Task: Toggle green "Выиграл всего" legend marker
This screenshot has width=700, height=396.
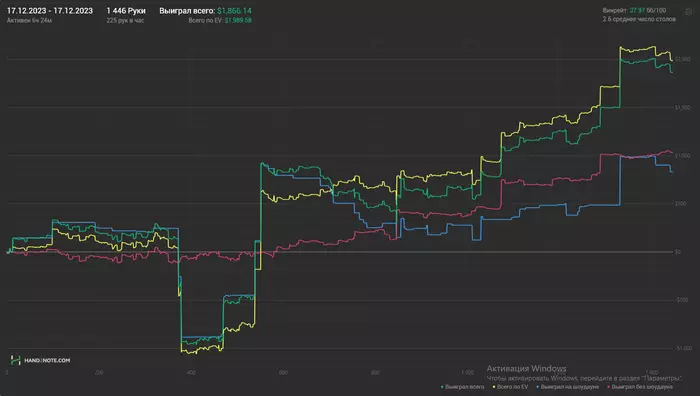Action: click(442, 387)
